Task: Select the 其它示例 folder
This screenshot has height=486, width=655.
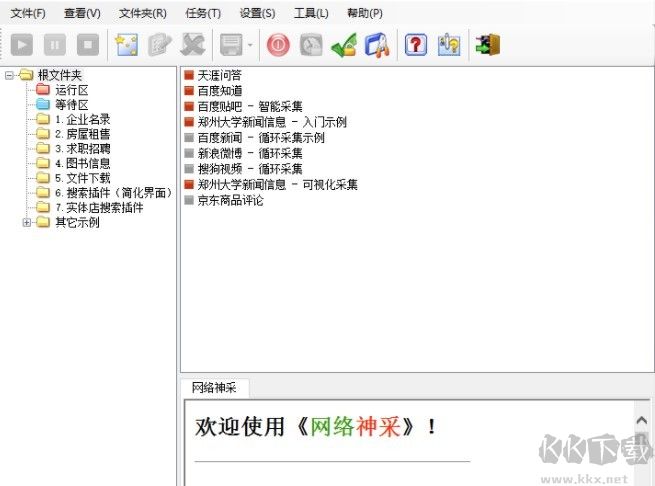Action: [x=77, y=222]
